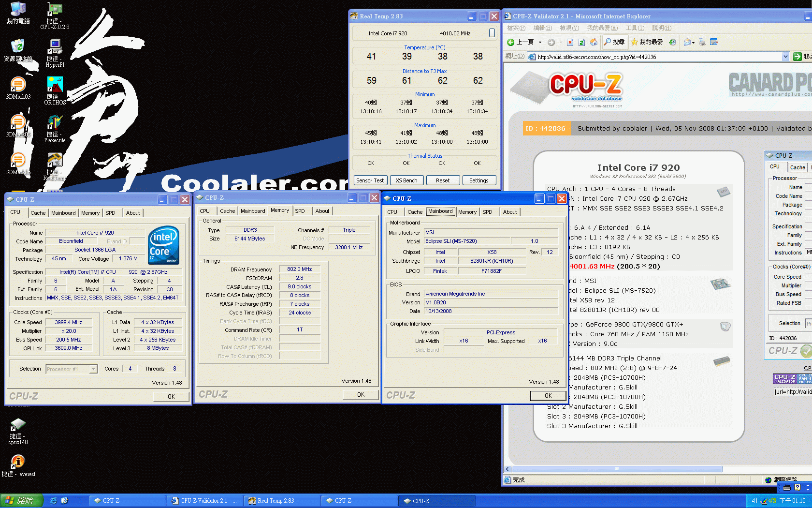The image size is (812, 508).
Task: Click Sensor Test button in Real Temp
Action: (x=370, y=180)
